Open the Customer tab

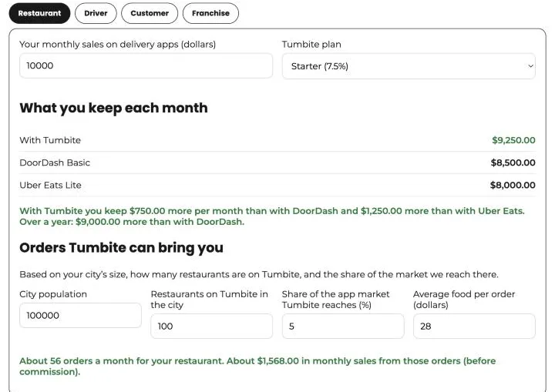tap(150, 13)
